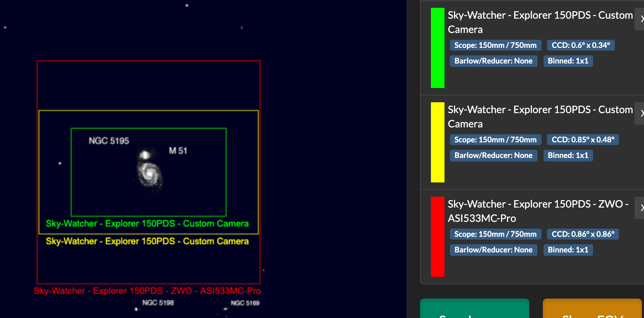Click the M51 spiral galaxy image

tap(150, 174)
